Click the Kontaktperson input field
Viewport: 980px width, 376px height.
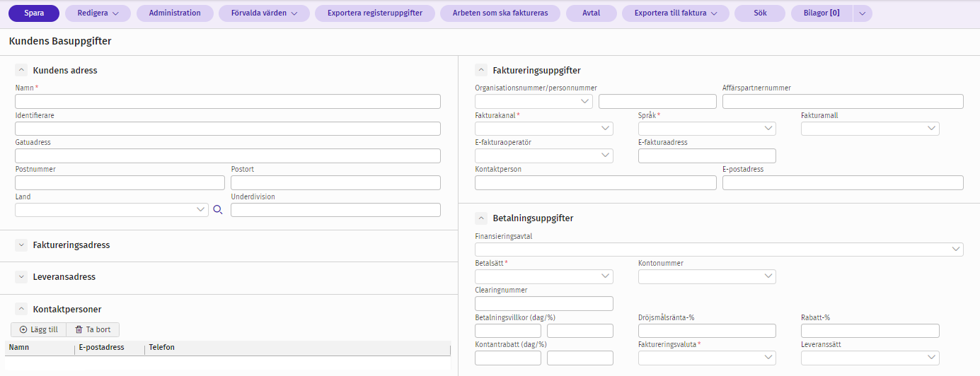[x=596, y=182]
